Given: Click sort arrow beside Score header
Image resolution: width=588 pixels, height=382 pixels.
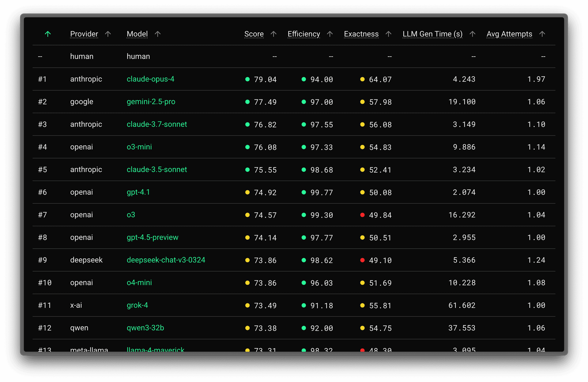Looking at the screenshot, I should pos(273,34).
